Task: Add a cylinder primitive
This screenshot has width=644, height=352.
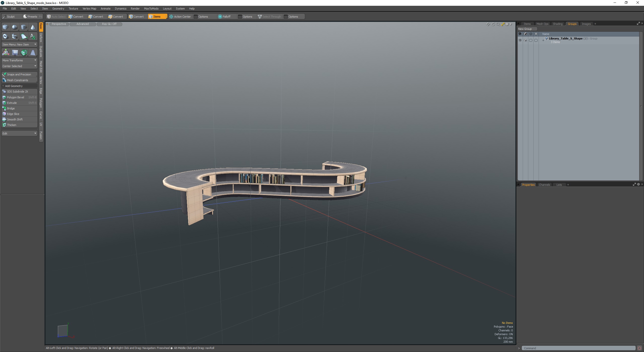Action: (24, 27)
